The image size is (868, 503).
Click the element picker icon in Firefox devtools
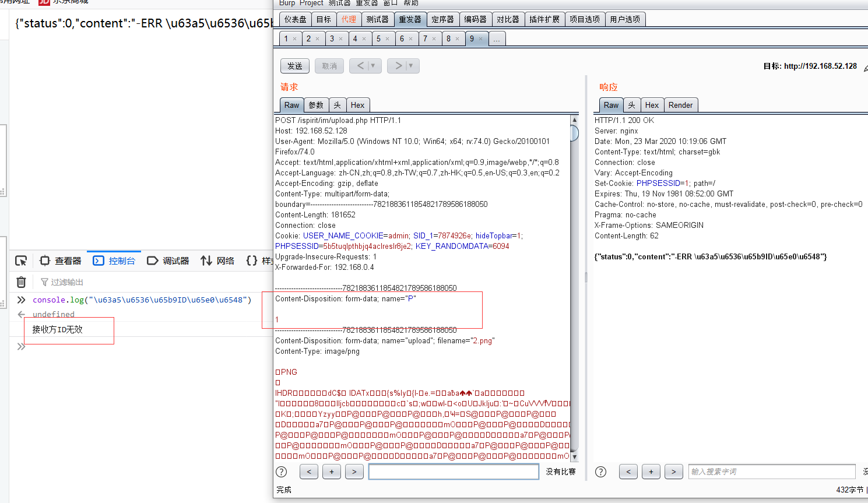click(21, 261)
